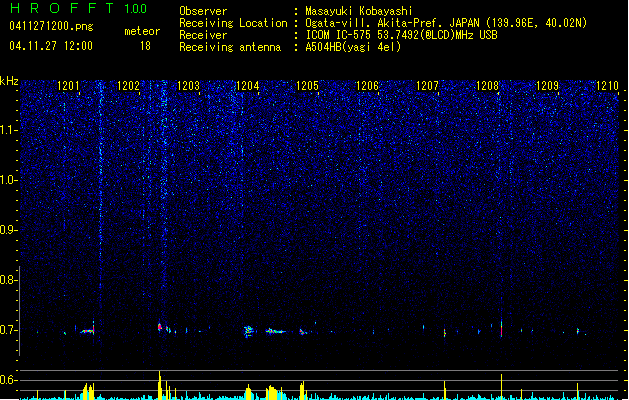Click the Receiver label

pyautogui.click(x=203, y=35)
